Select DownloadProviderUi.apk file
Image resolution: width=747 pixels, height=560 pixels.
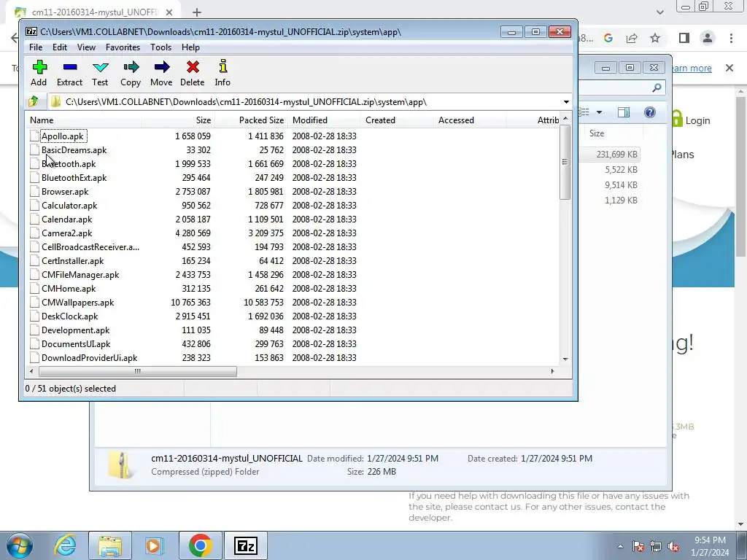point(89,357)
